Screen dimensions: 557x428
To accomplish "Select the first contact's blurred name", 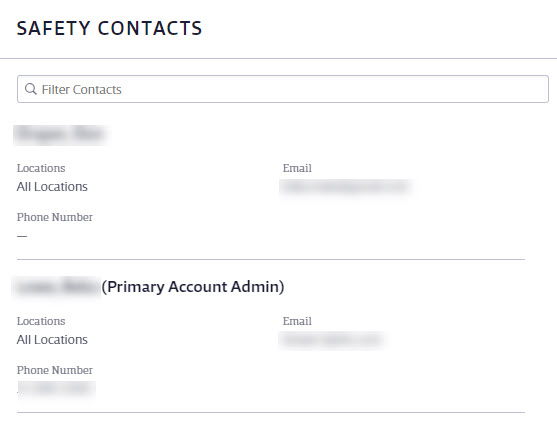I will 60,135.
